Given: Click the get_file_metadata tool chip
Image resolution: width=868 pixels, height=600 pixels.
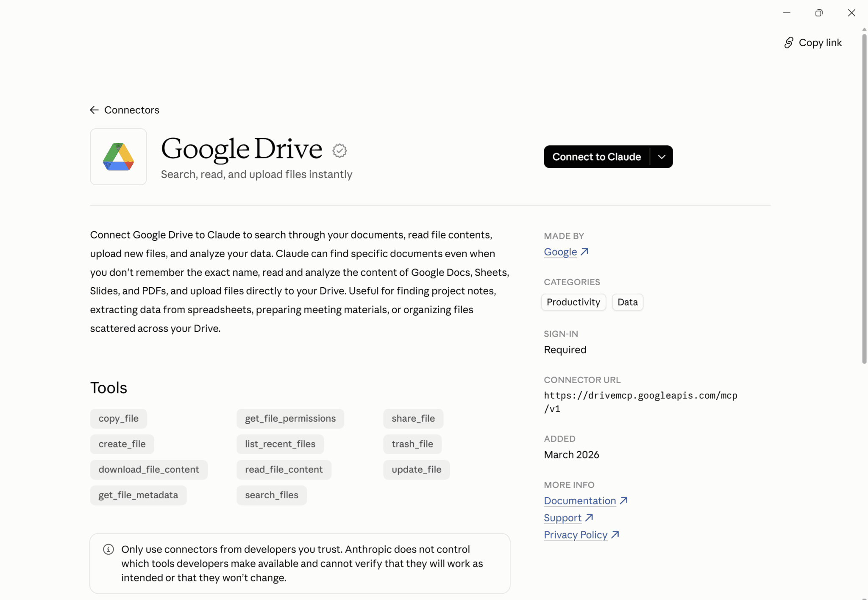Looking at the screenshot, I should click(x=138, y=495).
